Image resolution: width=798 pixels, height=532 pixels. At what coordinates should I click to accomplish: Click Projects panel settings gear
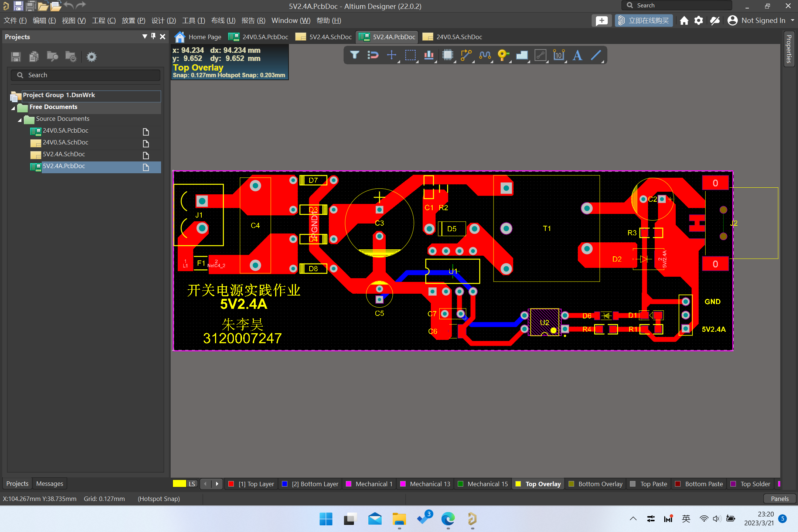pyautogui.click(x=91, y=57)
